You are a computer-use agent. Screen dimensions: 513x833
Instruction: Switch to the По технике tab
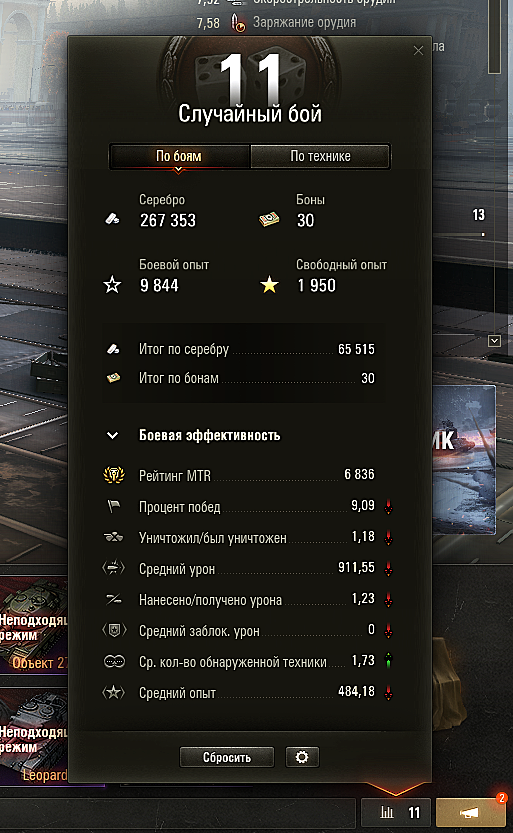click(320, 156)
